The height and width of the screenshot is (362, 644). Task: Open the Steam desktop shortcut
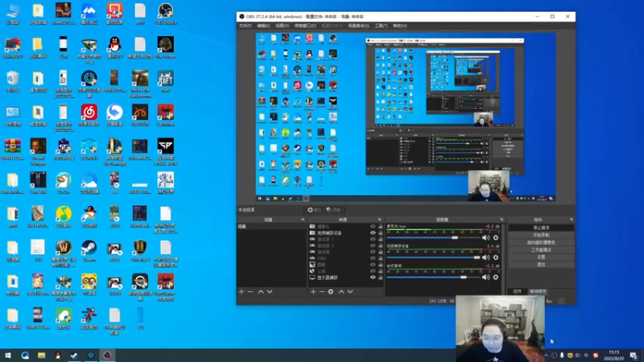[x=89, y=250]
